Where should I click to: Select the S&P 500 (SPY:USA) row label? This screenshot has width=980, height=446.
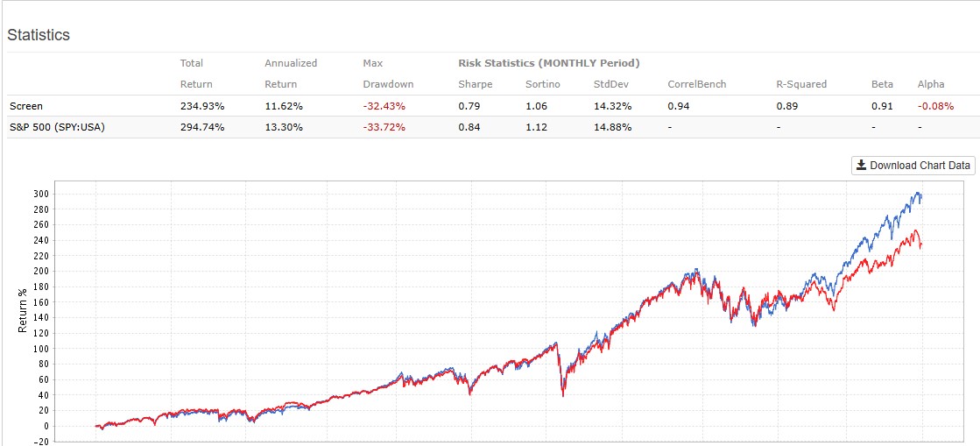[58, 127]
